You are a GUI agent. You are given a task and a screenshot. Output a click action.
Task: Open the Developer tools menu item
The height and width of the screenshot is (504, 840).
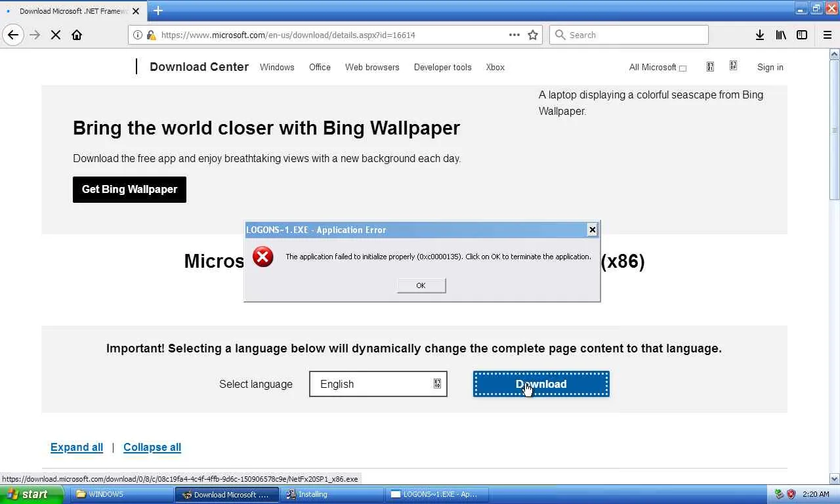[x=443, y=67]
